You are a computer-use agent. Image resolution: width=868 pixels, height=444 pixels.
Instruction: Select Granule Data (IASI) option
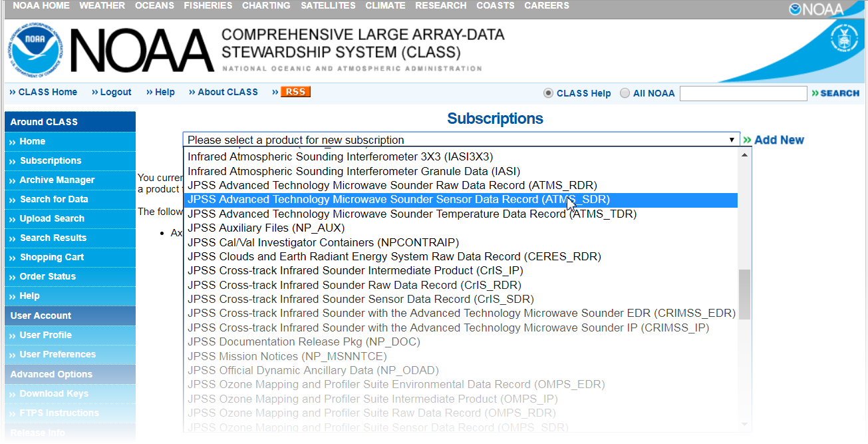(x=460, y=171)
